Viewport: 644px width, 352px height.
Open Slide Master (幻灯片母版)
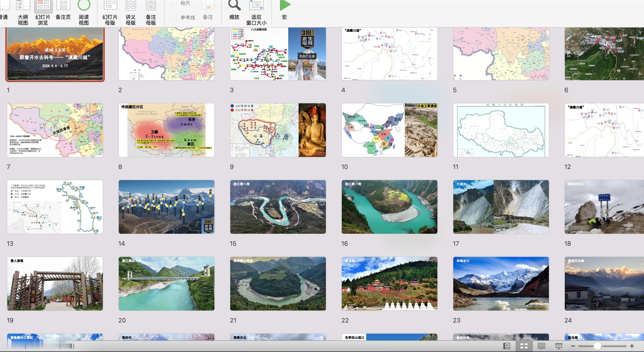click(x=110, y=13)
